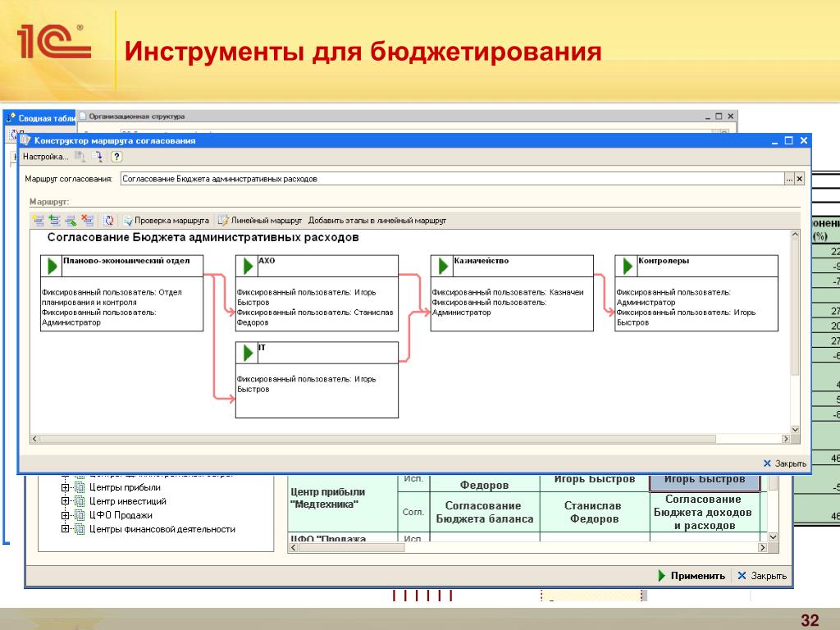
Task: Select the Центр инвестиций tree item
Action: click(127, 501)
